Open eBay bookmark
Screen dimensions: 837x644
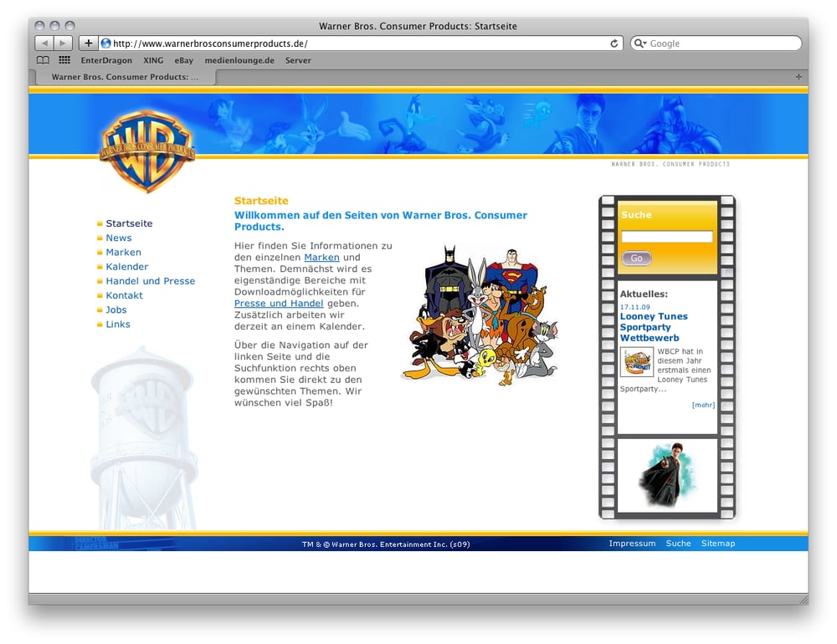(183, 60)
